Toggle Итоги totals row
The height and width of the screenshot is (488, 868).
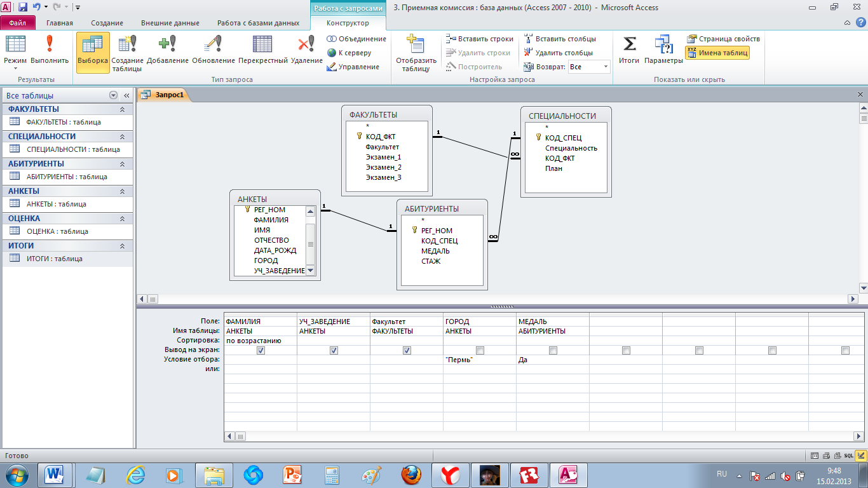click(x=629, y=50)
